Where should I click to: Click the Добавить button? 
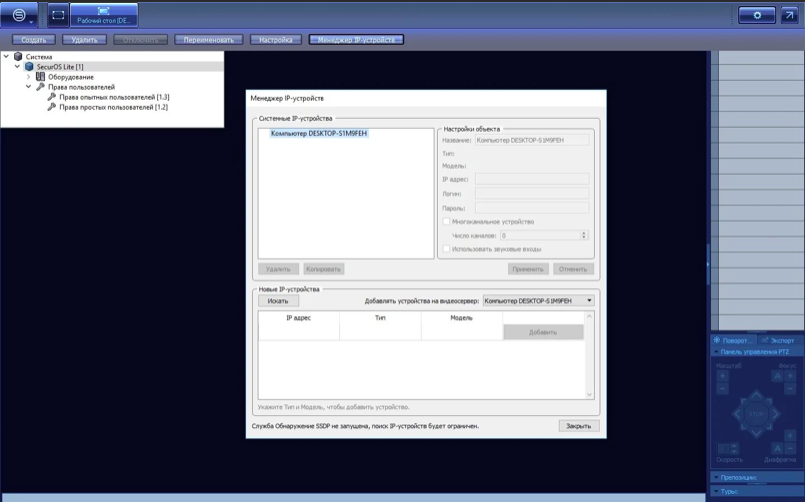[543, 332]
